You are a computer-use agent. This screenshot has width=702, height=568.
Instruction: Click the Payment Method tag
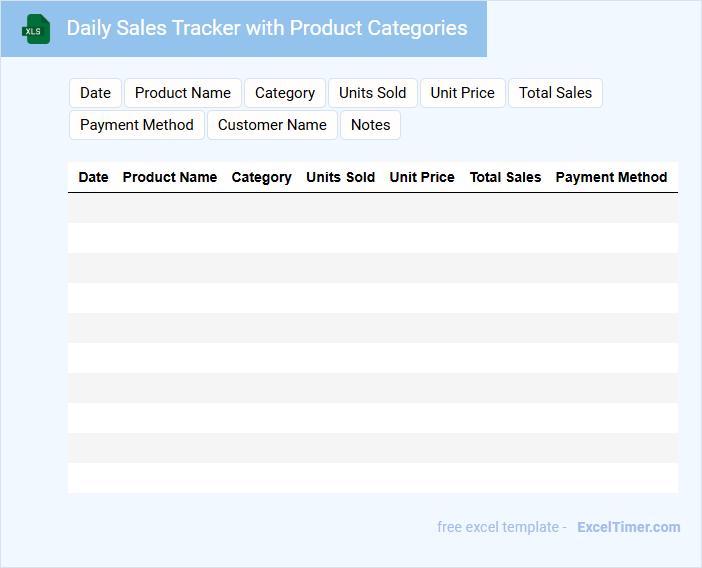click(137, 125)
